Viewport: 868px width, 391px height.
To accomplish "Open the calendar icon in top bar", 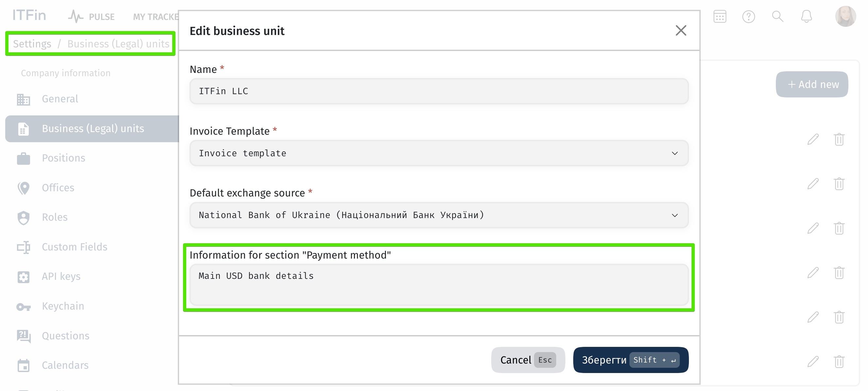I will click(x=719, y=17).
